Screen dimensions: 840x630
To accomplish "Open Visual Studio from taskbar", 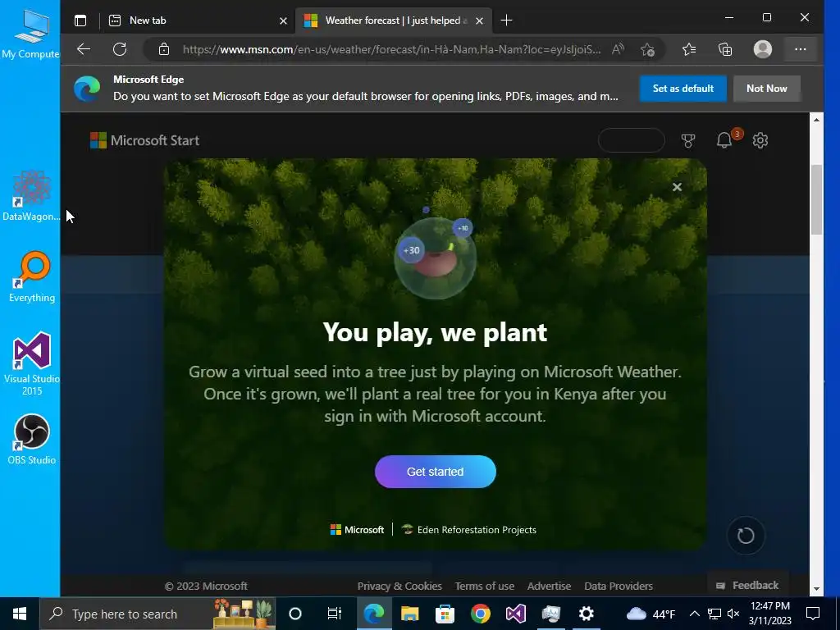I will [x=516, y=614].
